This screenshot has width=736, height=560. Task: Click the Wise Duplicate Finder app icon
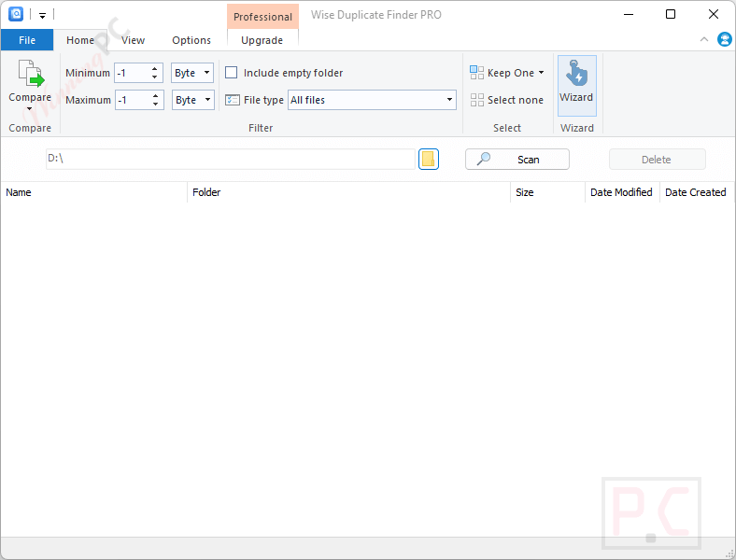16,14
